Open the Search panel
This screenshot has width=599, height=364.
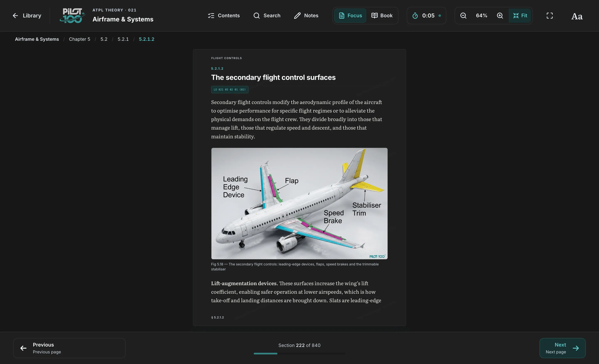click(267, 16)
